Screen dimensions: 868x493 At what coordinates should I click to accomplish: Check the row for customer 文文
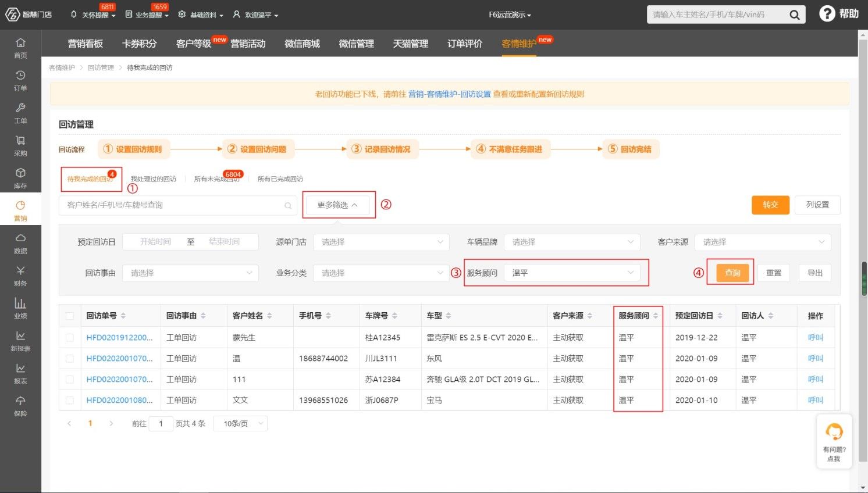pyautogui.click(x=70, y=400)
